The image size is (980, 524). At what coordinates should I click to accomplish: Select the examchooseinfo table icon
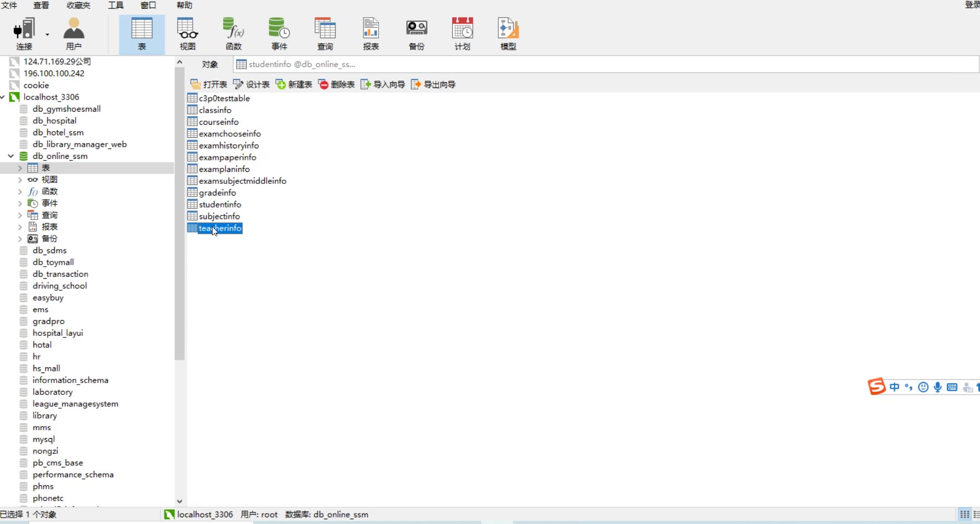tap(192, 134)
